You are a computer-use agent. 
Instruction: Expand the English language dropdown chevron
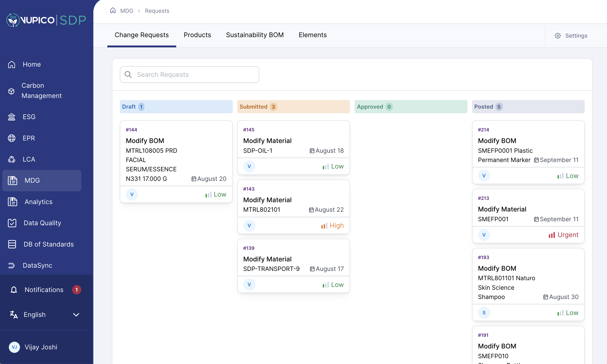tap(76, 315)
